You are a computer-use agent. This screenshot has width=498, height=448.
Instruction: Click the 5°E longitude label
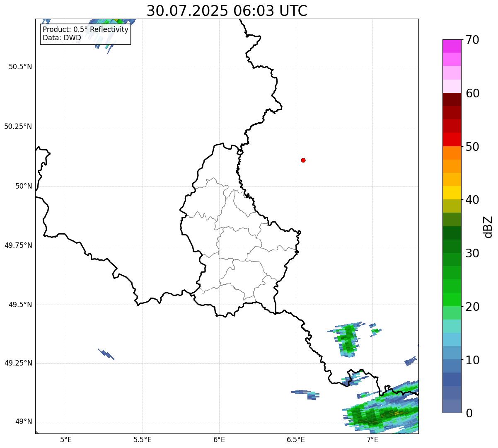(66, 439)
